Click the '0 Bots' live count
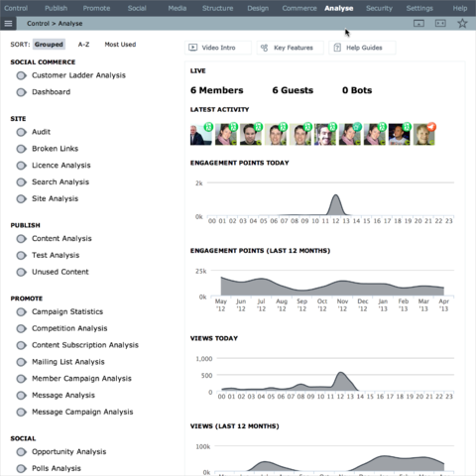The width and height of the screenshot is (476, 476). (357, 90)
